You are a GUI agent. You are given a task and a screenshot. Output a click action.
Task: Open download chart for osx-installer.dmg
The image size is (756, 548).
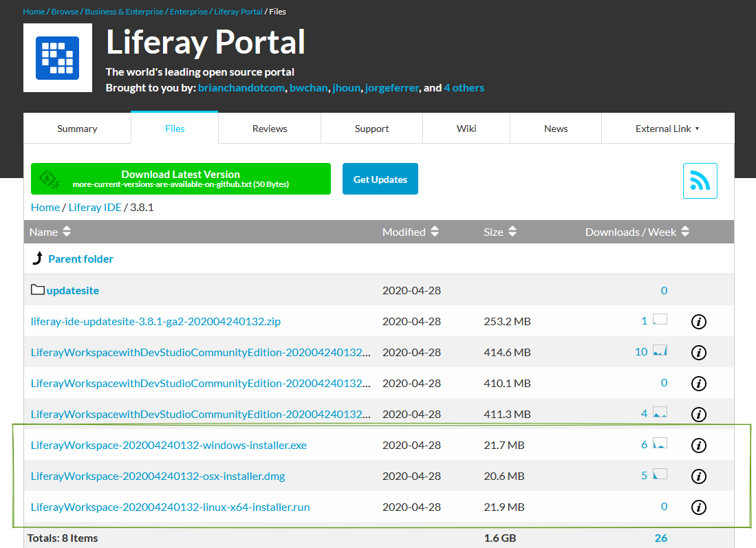660,474
